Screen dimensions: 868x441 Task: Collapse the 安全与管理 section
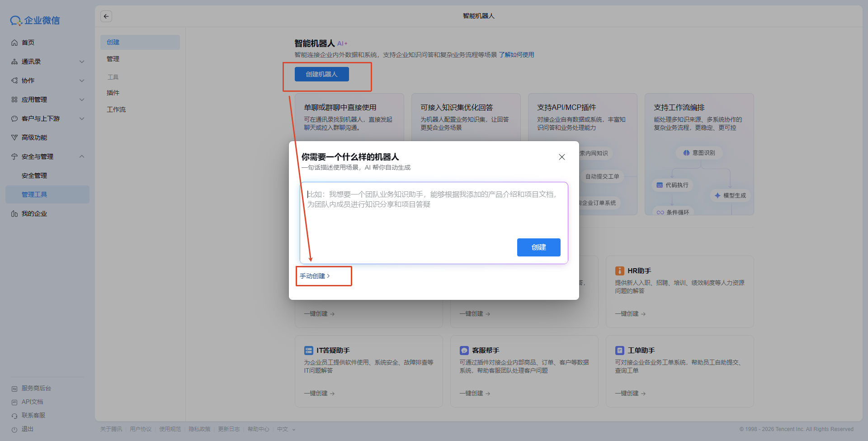82,156
